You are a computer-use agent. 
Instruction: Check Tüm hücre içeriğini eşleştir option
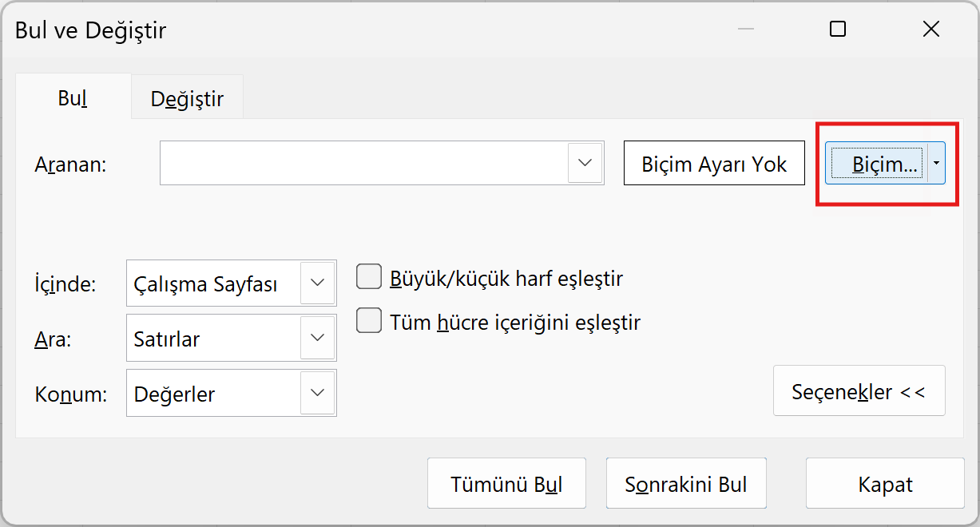(x=368, y=321)
